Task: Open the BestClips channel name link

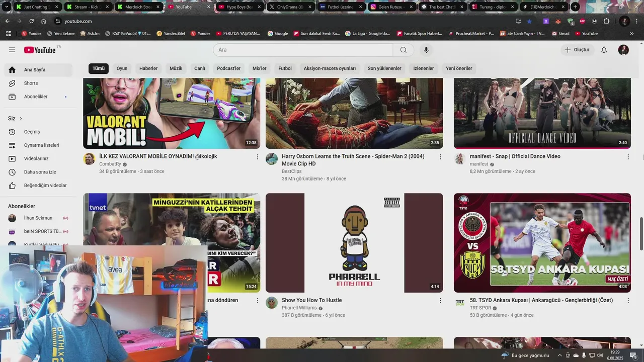Action: click(x=292, y=171)
